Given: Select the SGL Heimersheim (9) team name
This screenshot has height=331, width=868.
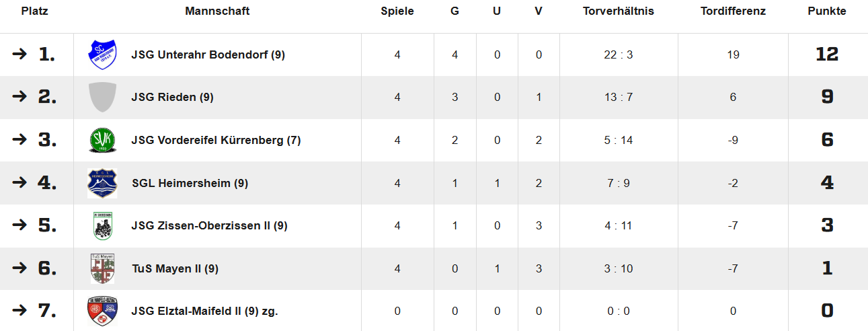Looking at the screenshot, I should pyautogui.click(x=190, y=183).
